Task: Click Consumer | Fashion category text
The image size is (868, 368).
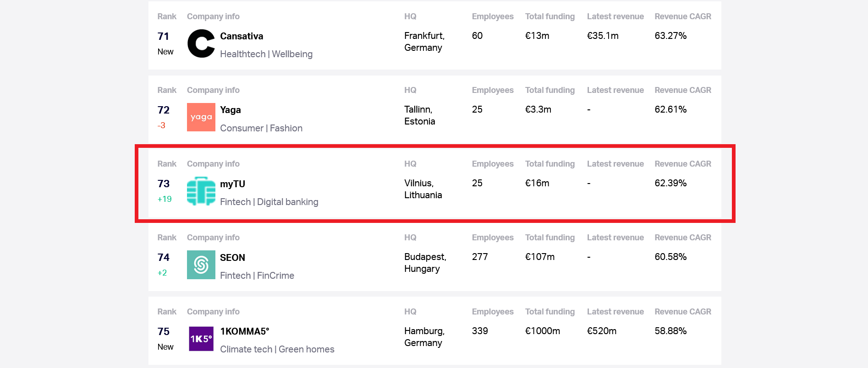Action: pyautogui.click(x=261, y=128)
